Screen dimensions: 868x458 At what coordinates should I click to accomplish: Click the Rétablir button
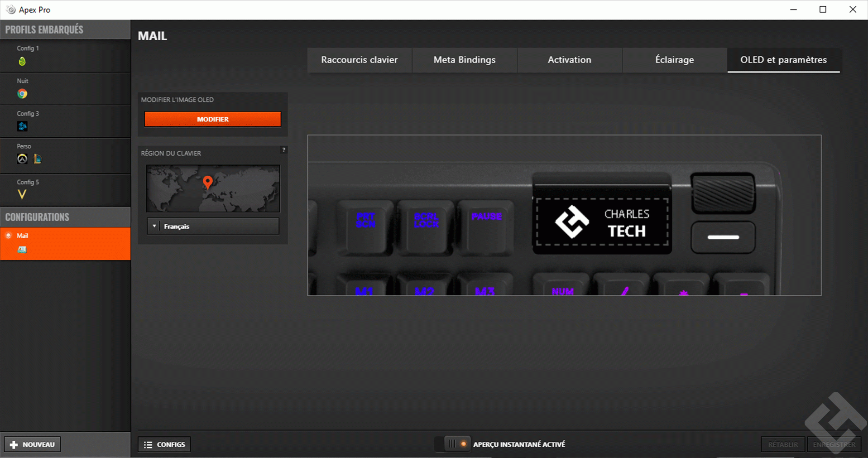pos(783,444)
